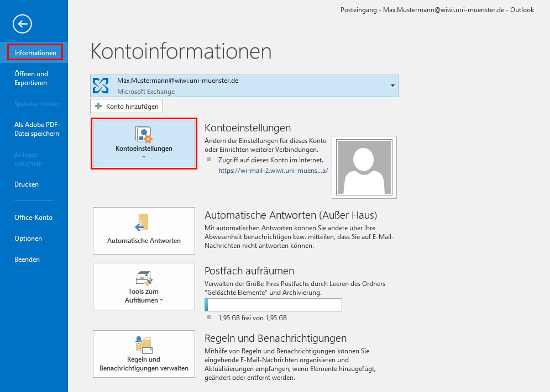This screenshot has height=392, width=550.
Task: Open the wi-mail-2.wiwi.uni-muens web access link
Action: coord(273,171)
